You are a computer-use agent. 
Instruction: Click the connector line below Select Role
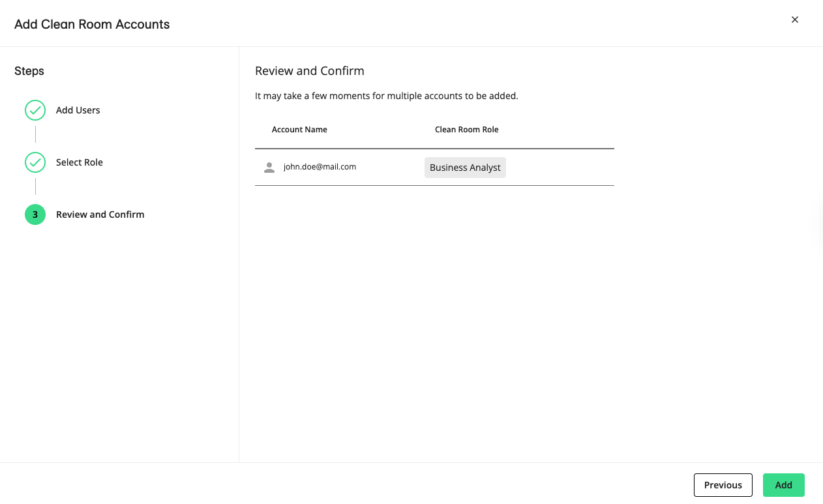point(35,186)
